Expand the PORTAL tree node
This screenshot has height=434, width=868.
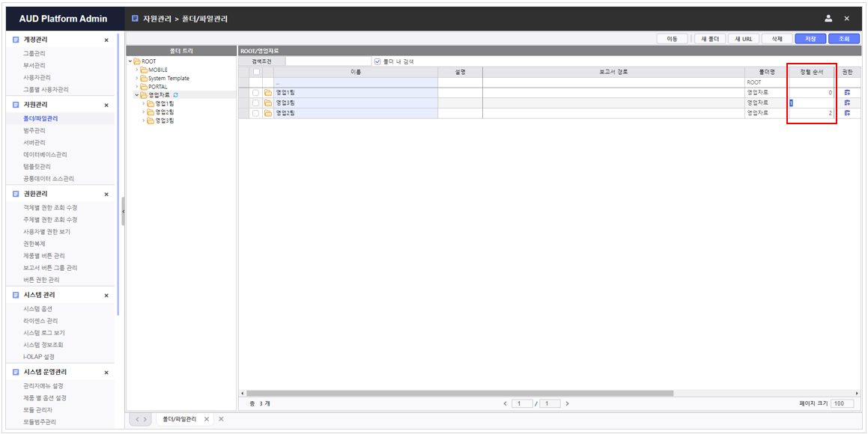click(x=136, y=87)
